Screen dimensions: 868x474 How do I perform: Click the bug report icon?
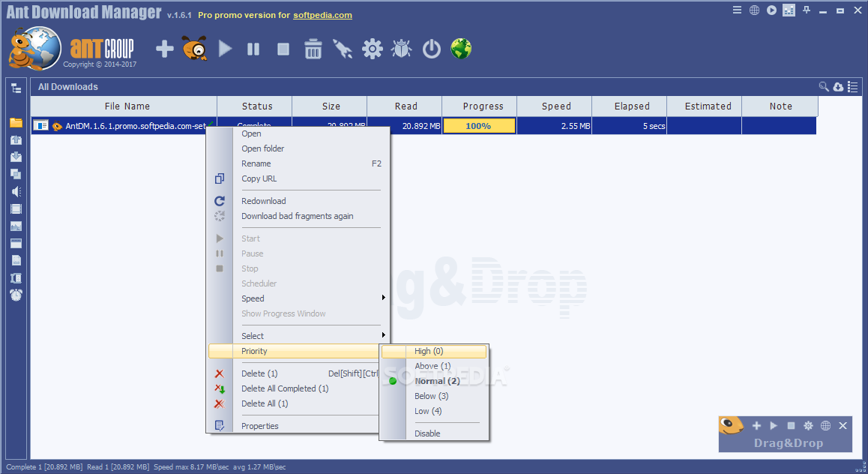[x=401, y=49]
